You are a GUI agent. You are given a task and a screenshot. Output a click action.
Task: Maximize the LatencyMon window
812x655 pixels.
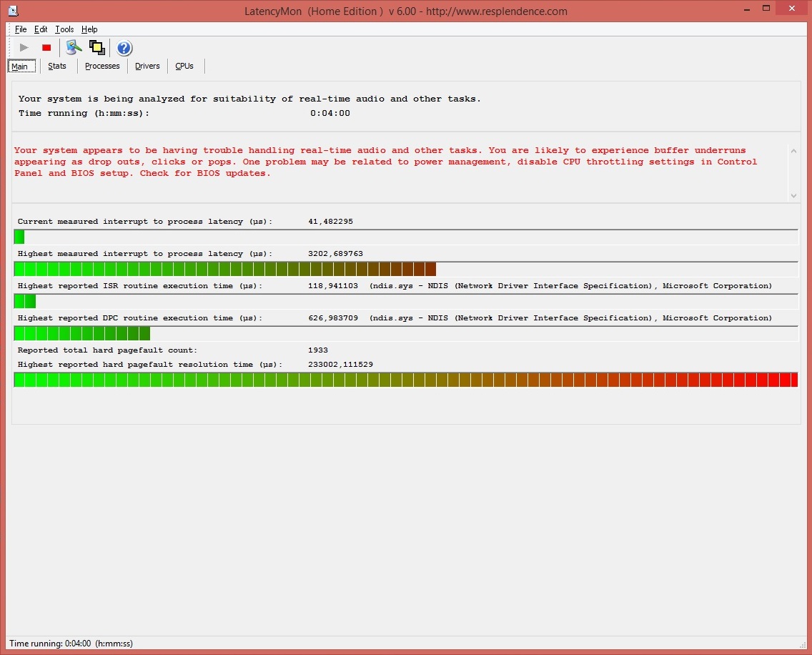[x=766, y=9]
